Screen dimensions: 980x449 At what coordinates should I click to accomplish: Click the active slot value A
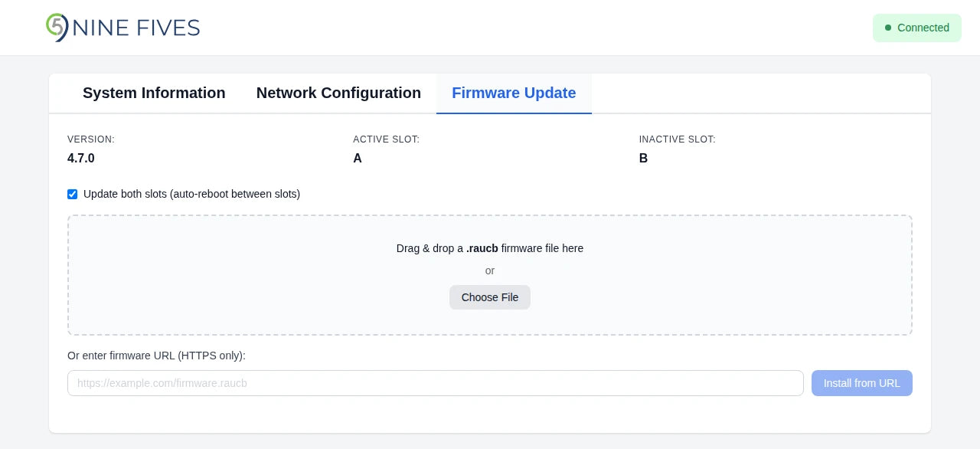point(358,159)
